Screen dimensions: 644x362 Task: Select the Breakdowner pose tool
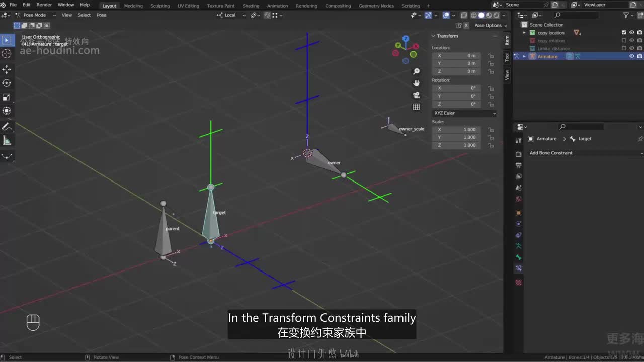tap(7, 156)
